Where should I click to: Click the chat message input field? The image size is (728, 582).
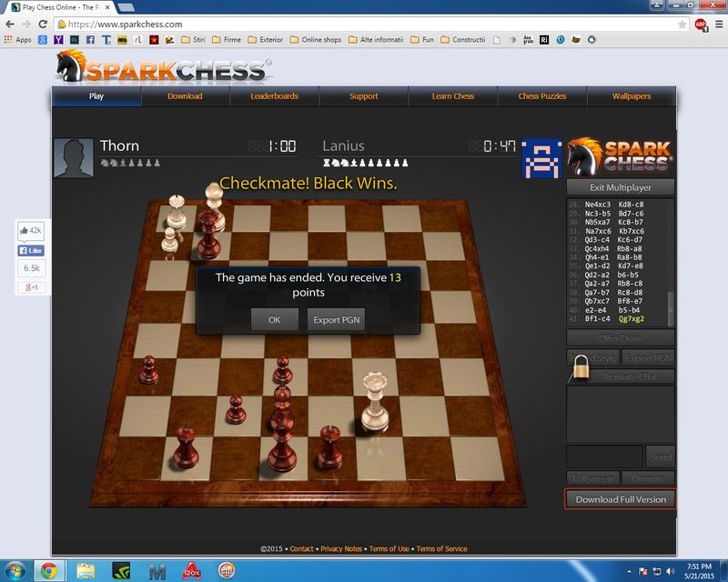pos(604,457)
